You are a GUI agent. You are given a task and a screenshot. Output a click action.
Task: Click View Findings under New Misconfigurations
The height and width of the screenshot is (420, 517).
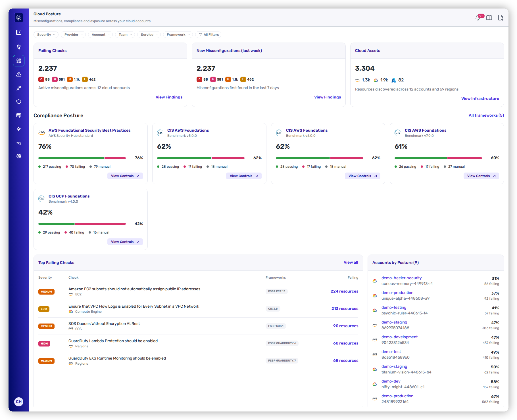[x=328, y=97]
